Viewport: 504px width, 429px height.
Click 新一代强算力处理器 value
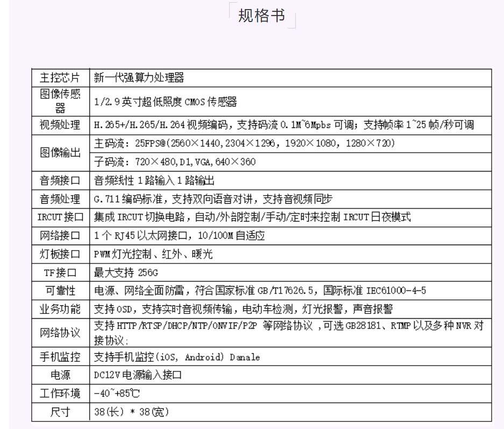pos(139,78)
